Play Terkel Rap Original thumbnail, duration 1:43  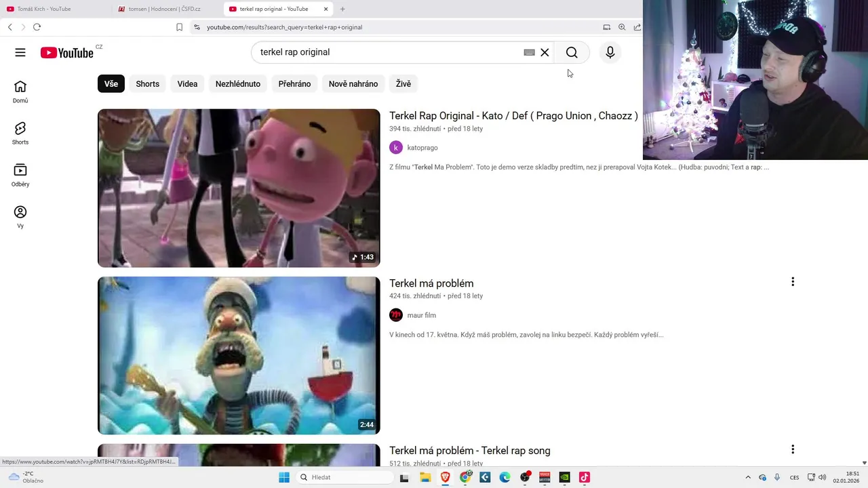pyautogui.click(x=239, y=188)
